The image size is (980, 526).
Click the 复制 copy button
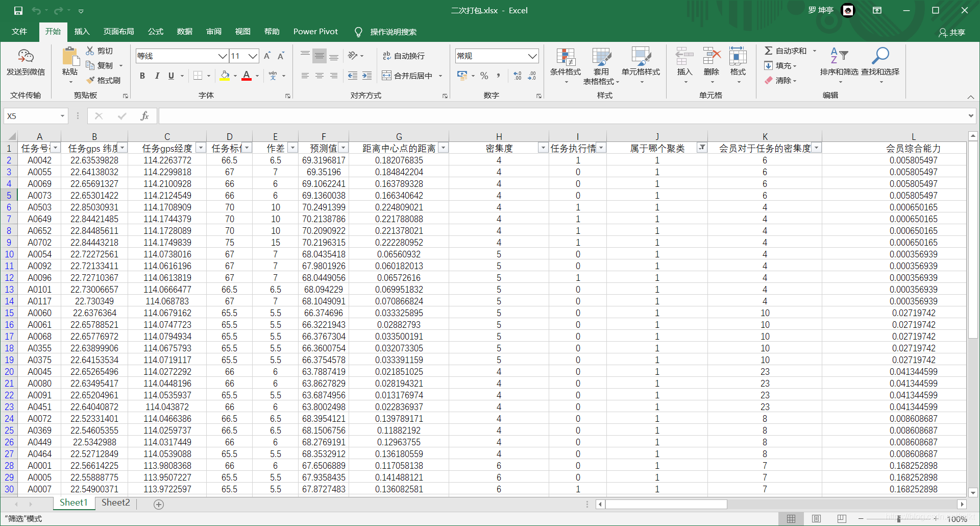[x=100, y=65]
